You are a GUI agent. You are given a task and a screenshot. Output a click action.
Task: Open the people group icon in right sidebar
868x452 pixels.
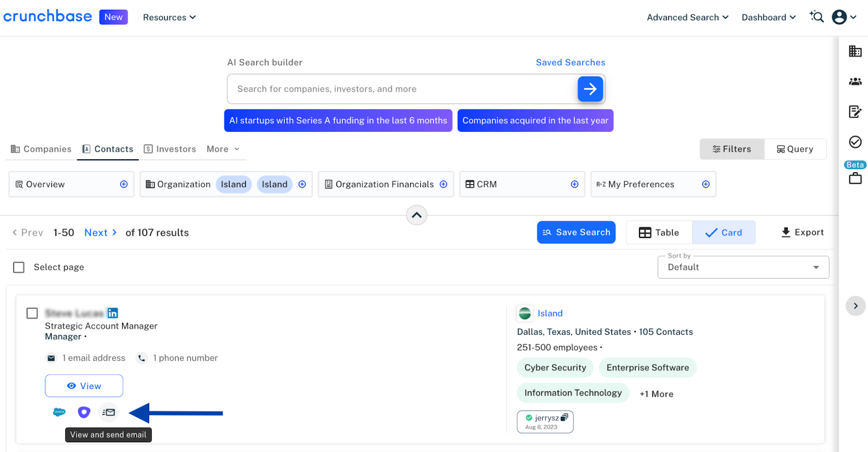(x=855, y=81)
